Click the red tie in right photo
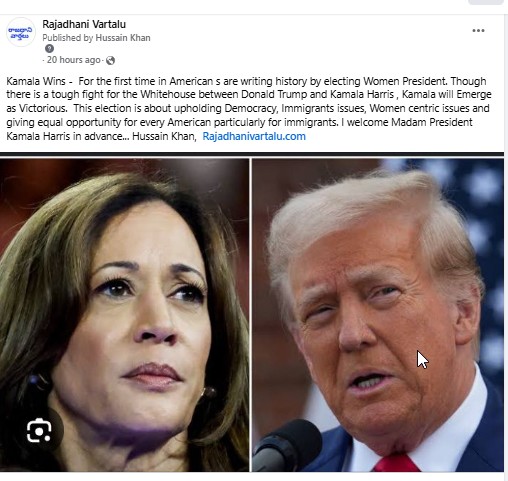 click(396, 463)
